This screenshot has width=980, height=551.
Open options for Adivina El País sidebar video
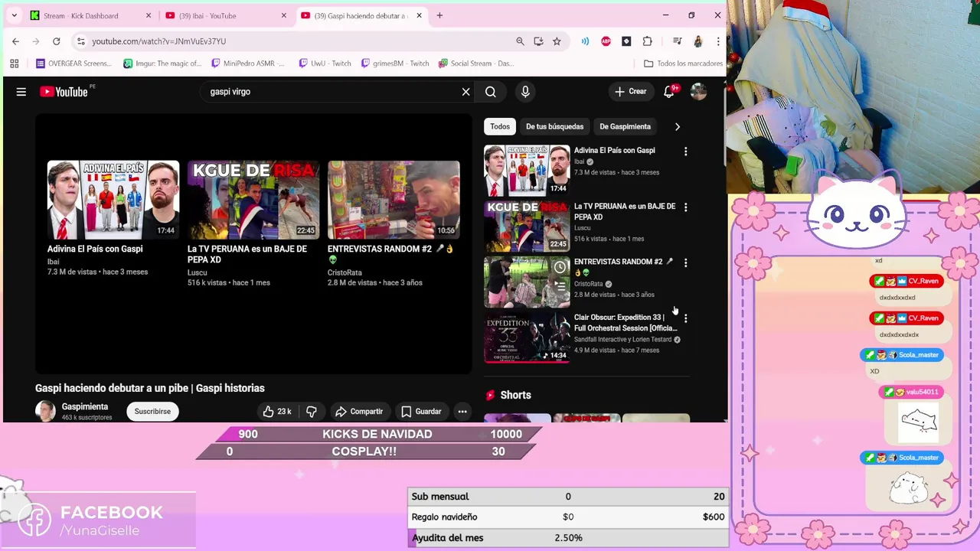pos(685,152)
